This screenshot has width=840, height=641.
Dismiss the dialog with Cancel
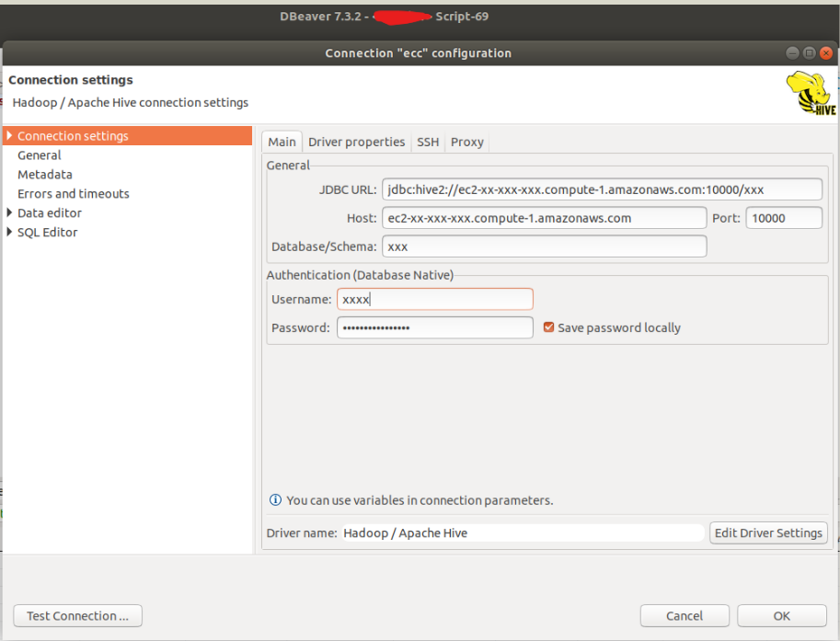[685, 615]
